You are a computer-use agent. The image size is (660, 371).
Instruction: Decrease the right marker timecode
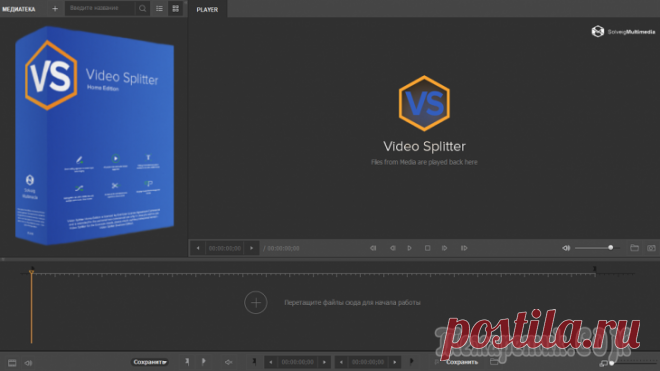(341, 362)
